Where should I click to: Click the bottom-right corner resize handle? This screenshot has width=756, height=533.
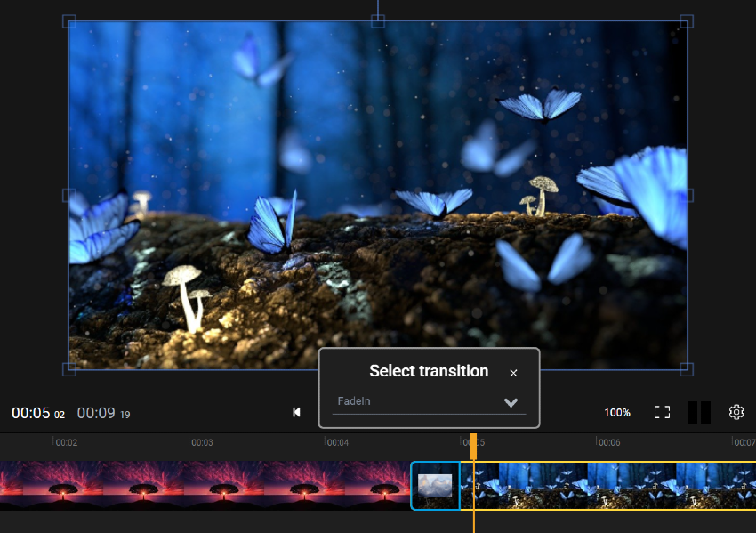(687, 369)
